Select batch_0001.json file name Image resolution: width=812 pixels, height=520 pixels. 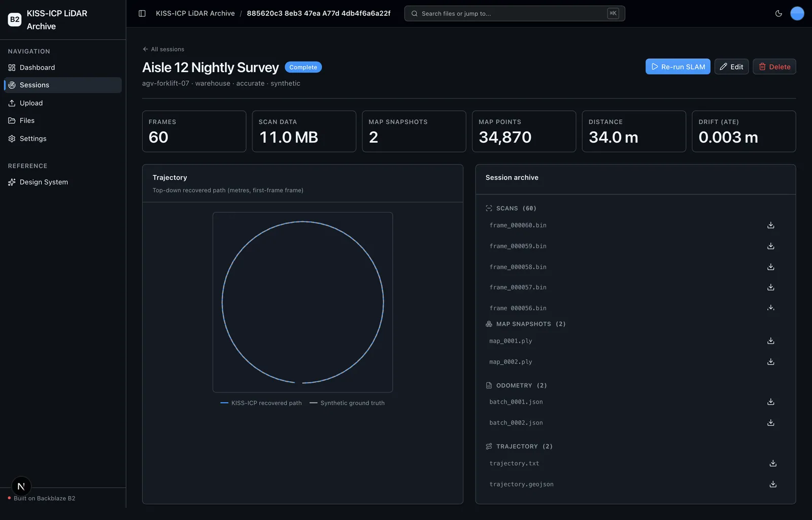516,402
